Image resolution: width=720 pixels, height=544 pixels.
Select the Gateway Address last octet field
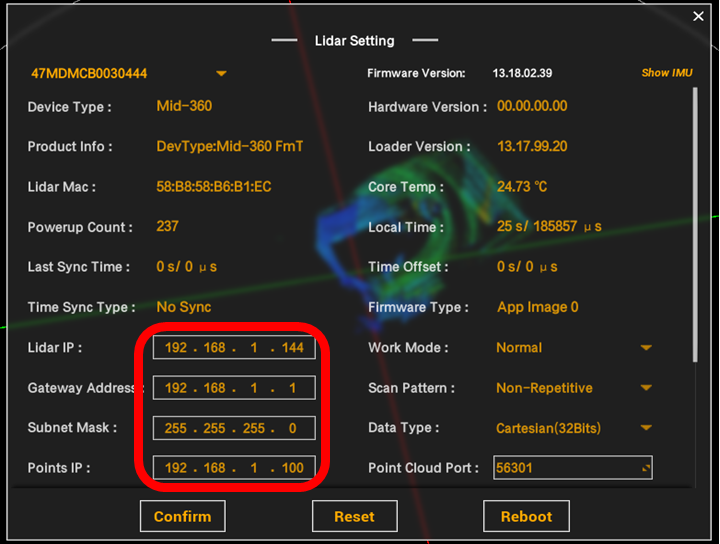[292, 388]
